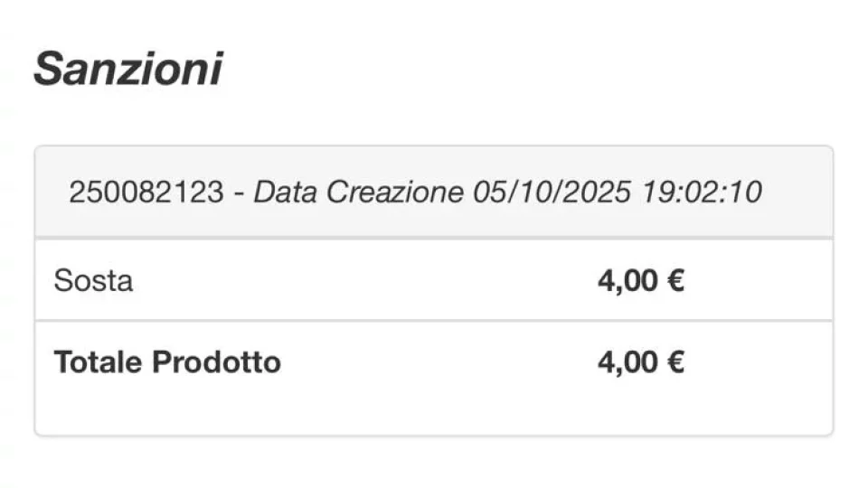This screenshot has width=868, height=488.
Task: Click the blank area right of Sanzioni title
Action: click(542, 70)
